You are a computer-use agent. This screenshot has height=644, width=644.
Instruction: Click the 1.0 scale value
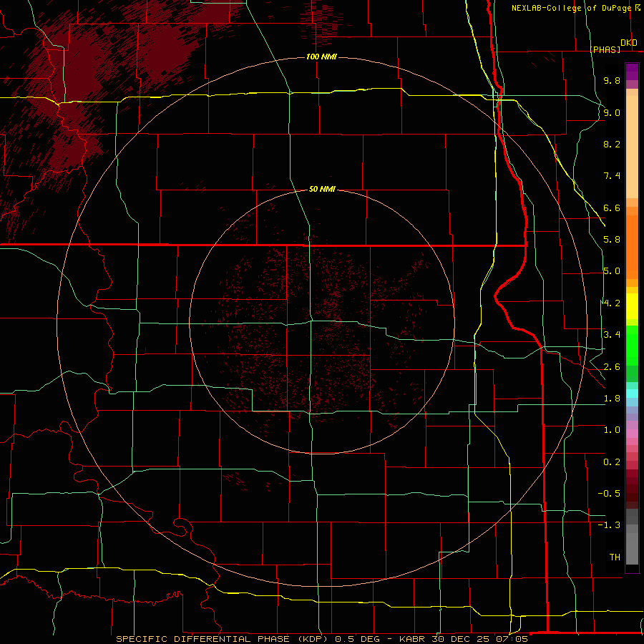click(612, 430)
